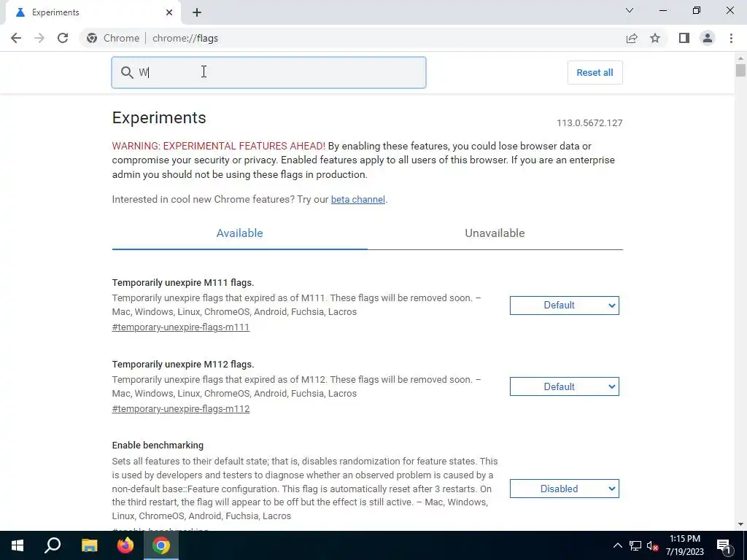Screen dimensions: 747x560
Task: Open the taskbar clock and date
Action: pos(684,545)
